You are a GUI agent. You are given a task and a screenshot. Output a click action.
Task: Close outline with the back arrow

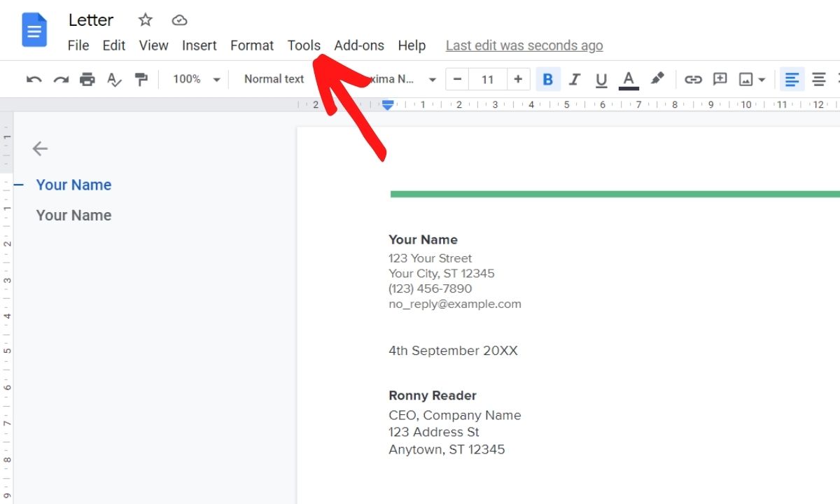tap(40, 148)
